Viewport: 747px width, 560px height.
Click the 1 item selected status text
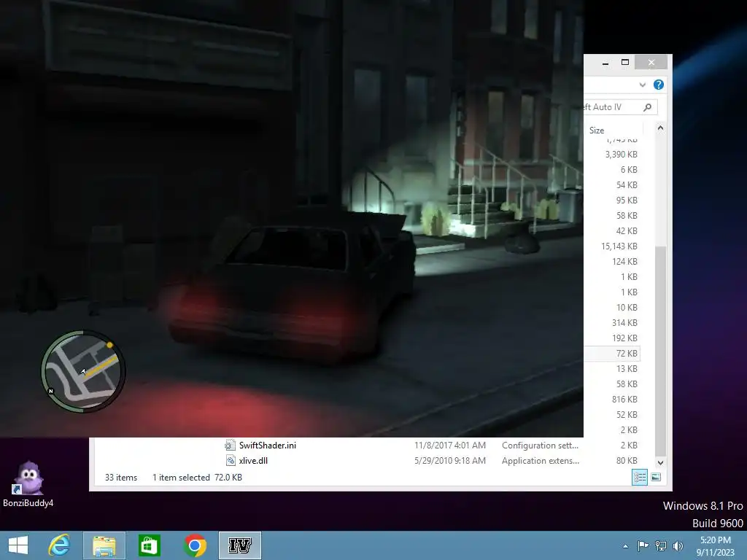181,477
